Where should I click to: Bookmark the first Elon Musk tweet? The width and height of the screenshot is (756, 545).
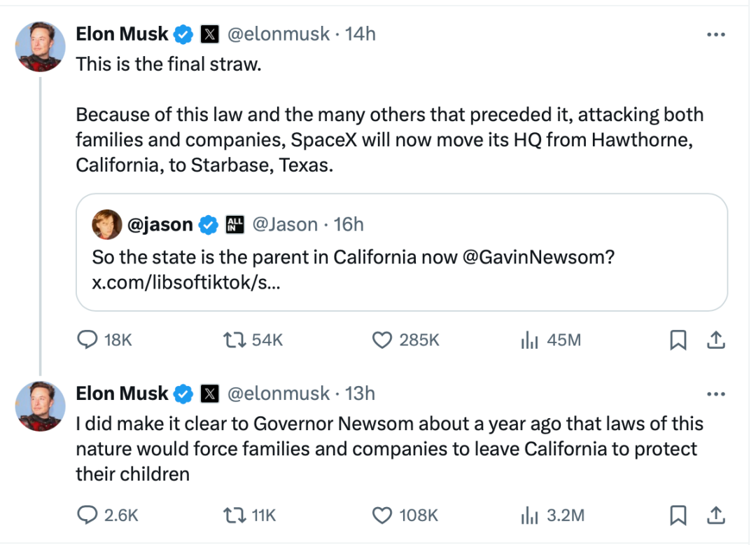click(678, 340)
